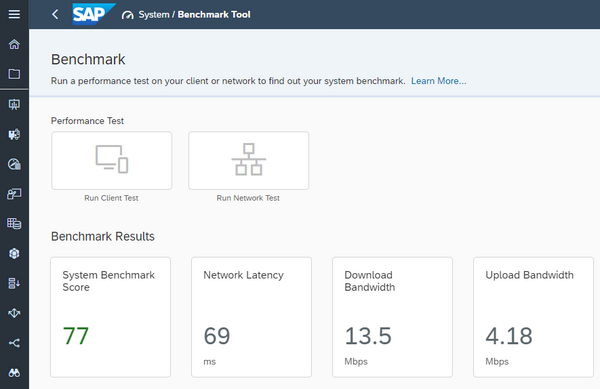Start the Run Network Test tile
The height and width of the screenshot is (389, 600).
pyautogui.click(x=249, y=161)
